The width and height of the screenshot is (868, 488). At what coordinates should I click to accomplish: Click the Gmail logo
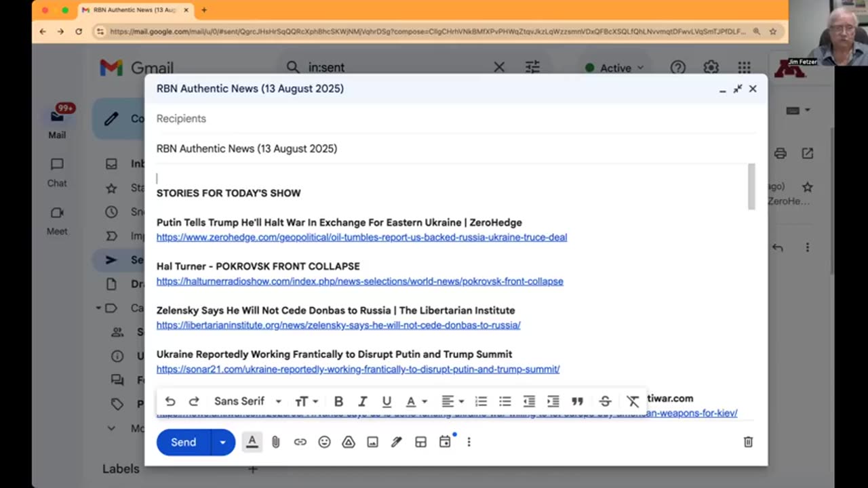pyautogui.click(x=136, y=68)
